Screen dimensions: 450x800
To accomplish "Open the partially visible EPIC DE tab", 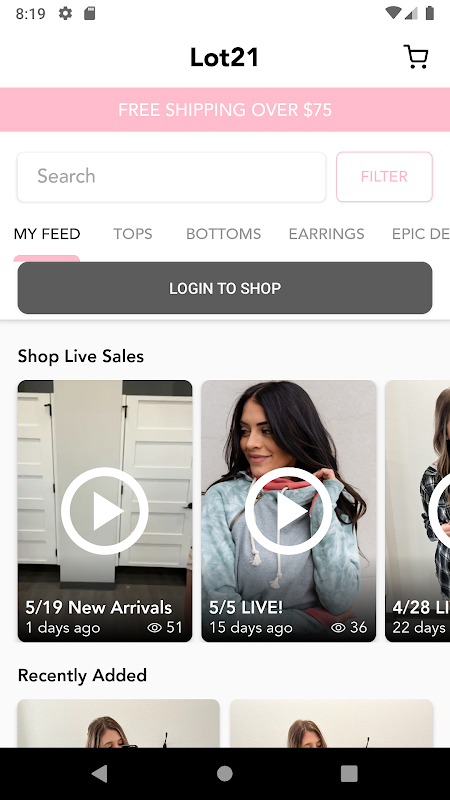I will point(420,234).
